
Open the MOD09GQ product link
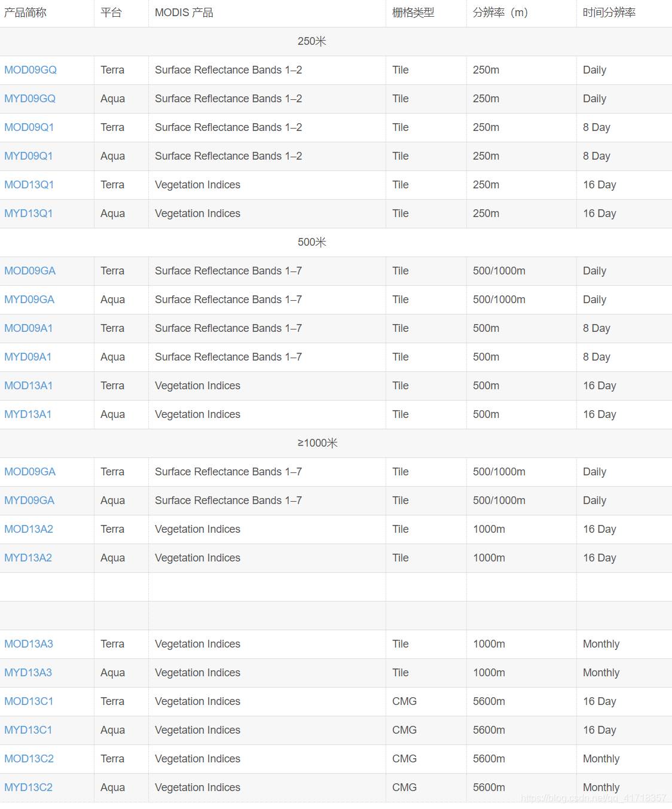point(30,70)
